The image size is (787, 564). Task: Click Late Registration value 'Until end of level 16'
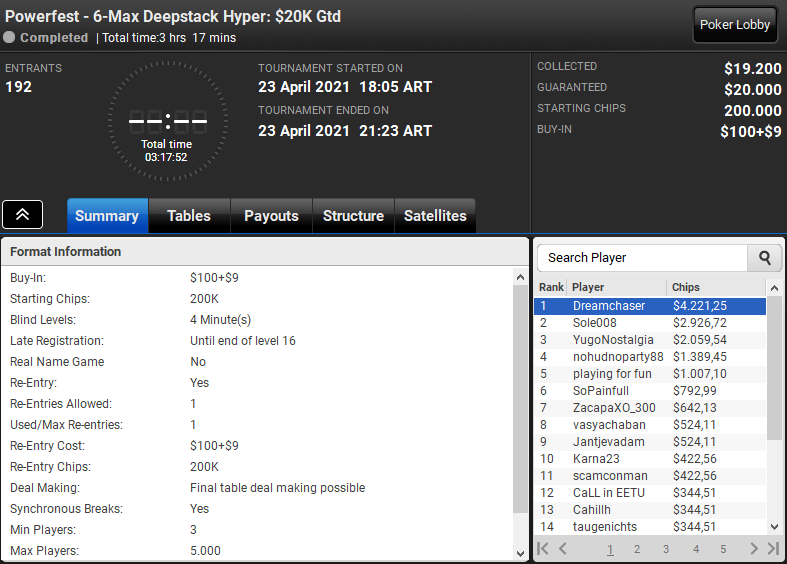[242, 341]
